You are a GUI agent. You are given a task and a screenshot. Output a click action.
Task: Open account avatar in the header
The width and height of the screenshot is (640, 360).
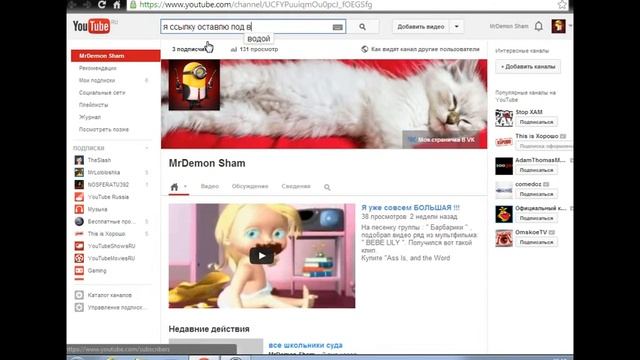click(x=558, y=26)
